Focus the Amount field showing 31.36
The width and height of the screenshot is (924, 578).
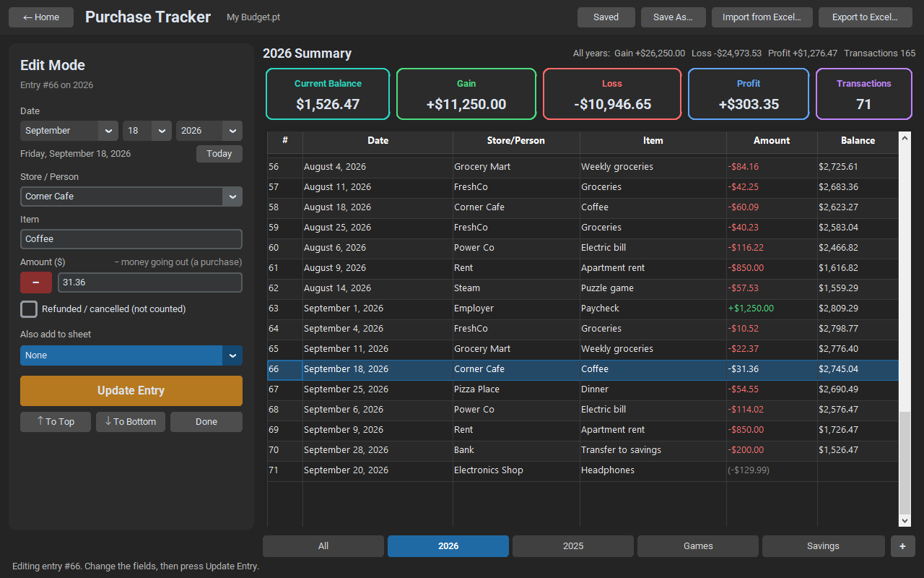tap(150, 282)
